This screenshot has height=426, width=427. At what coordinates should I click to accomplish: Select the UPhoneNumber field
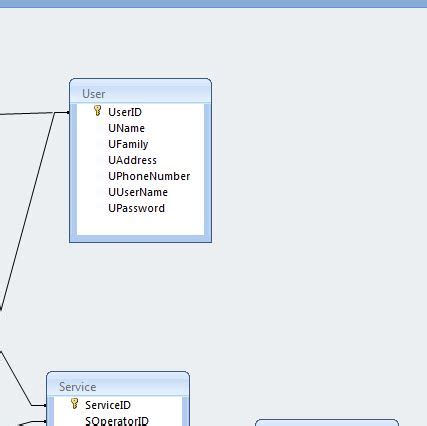(x=149, y=176)
